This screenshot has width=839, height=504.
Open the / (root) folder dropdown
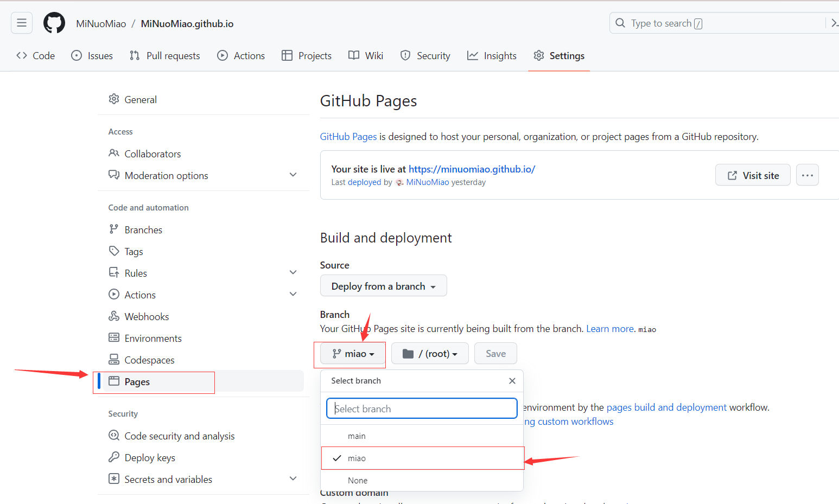[x=430, y=354]
